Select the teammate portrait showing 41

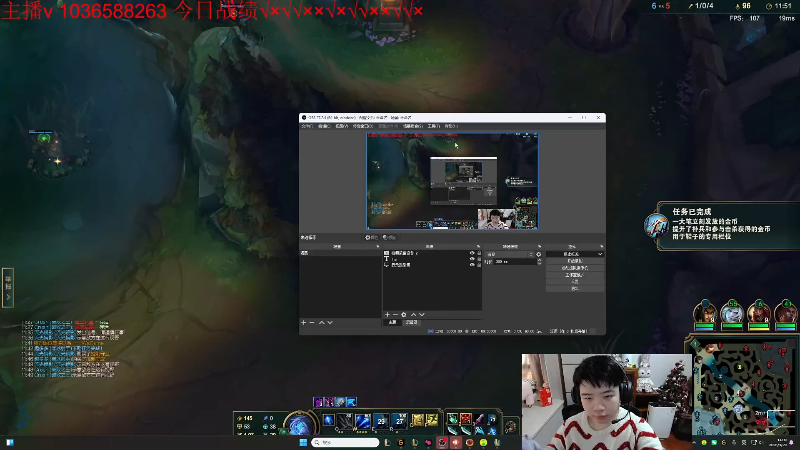point(786,312)
